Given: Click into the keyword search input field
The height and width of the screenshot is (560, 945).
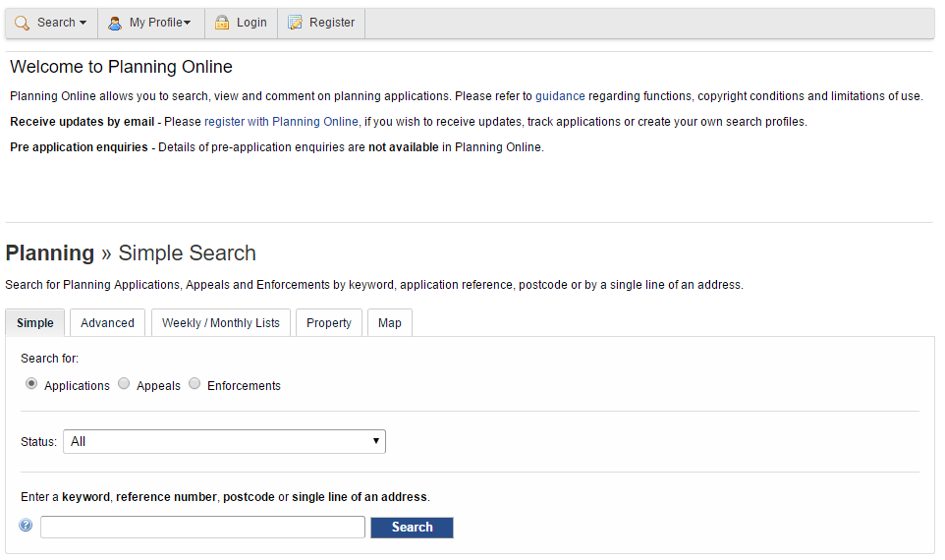Looking at the screenshot, I should 202,527.
